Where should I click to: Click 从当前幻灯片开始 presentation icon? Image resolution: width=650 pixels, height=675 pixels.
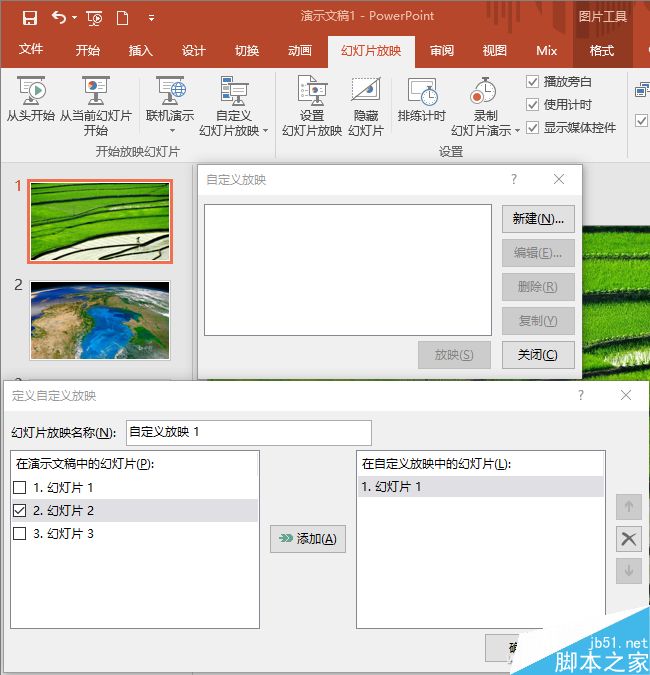point(96,91)
